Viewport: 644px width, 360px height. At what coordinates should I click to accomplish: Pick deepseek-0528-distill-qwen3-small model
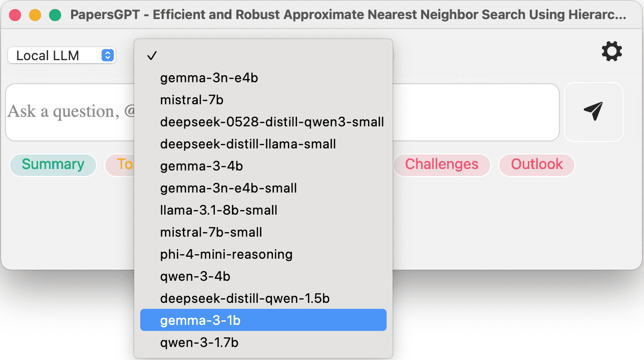pyautogui.click(x=272, y=122)
